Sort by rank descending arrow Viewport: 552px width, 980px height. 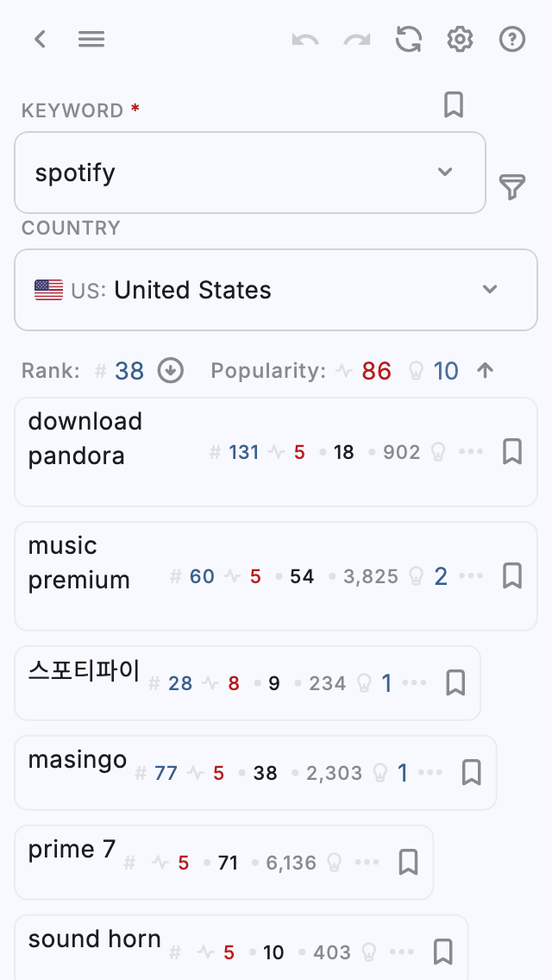(x=171, y=371)
